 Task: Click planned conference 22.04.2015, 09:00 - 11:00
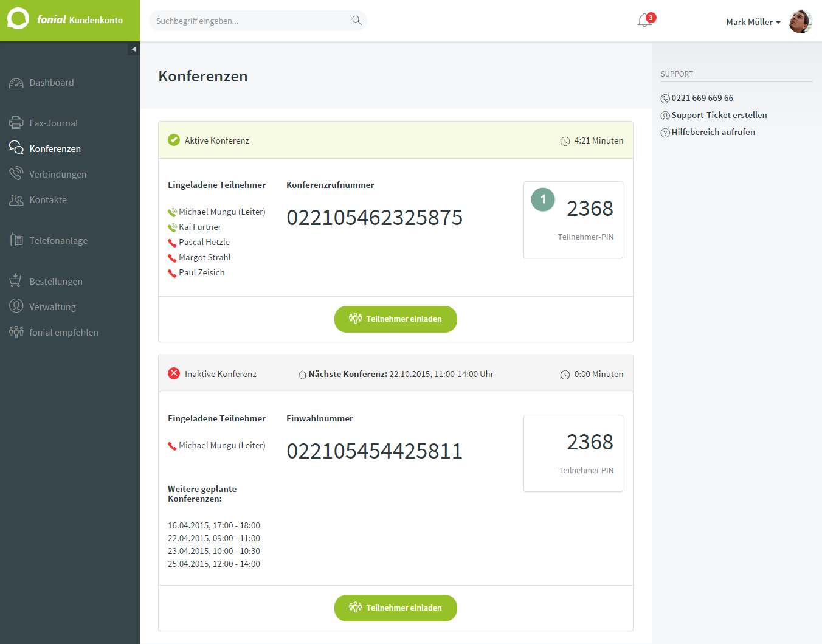tap(214, 538)
